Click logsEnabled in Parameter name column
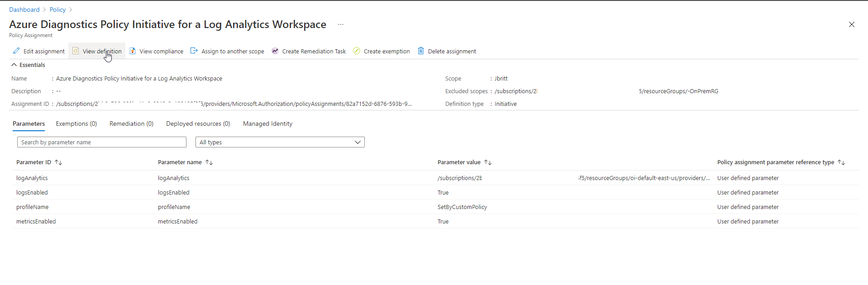 pos(174,192)
